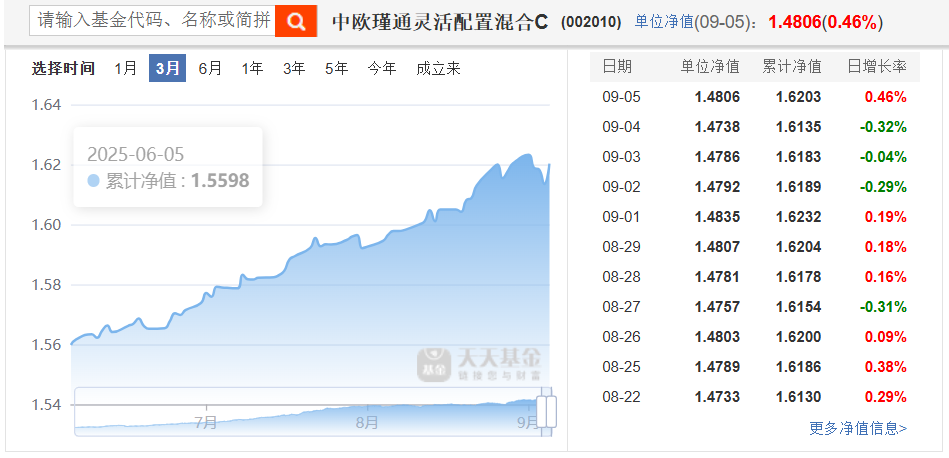Image resolution: width=949 pixels, height=458 pixels.
Task: Select the 08-29 date cell
Action: [x=622, y=247]
